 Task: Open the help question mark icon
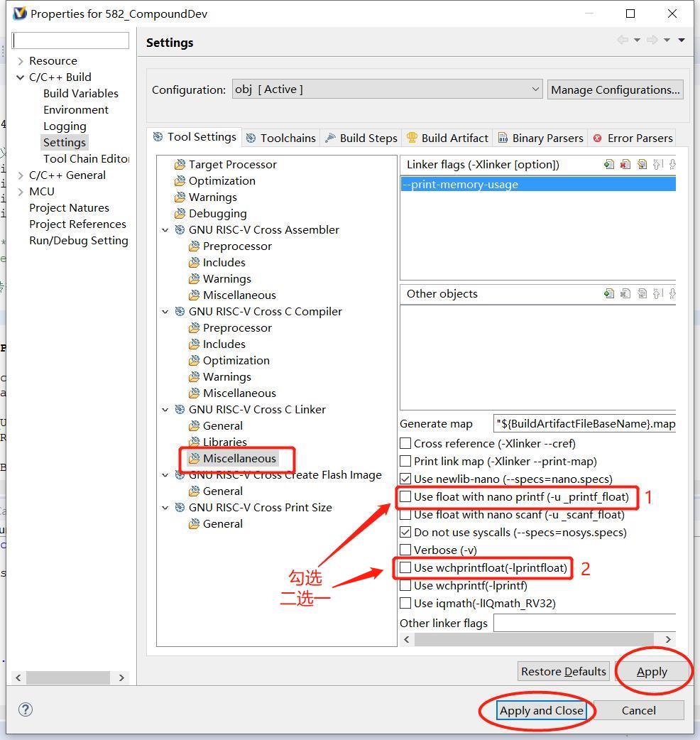pos(26,709)
